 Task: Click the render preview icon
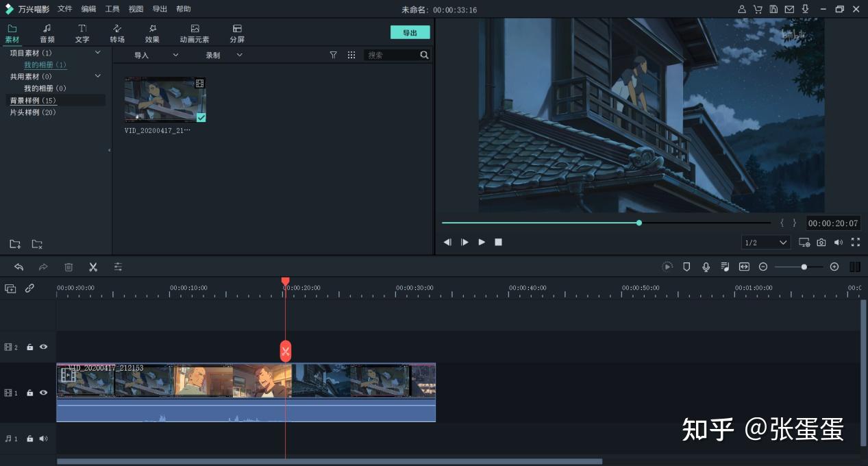pyautogui.click(x=667, y=267)
